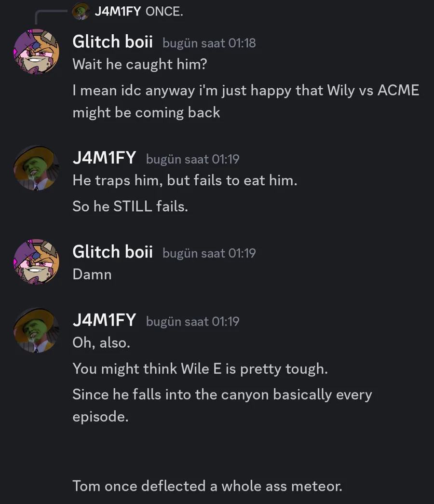The width and height of the screenshot is (434, 504).
Task: Click small reply avatar next to 'ONCE.'
Action: 81,12
